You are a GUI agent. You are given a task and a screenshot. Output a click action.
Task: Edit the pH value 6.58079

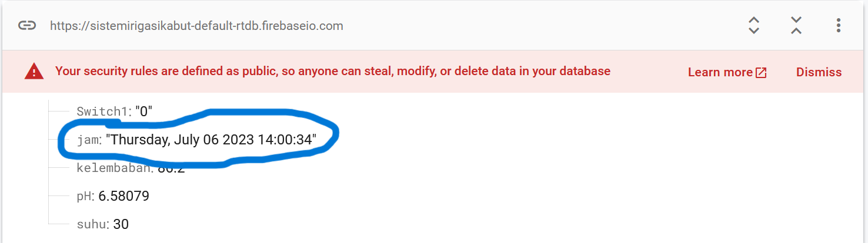click(123, 196)
